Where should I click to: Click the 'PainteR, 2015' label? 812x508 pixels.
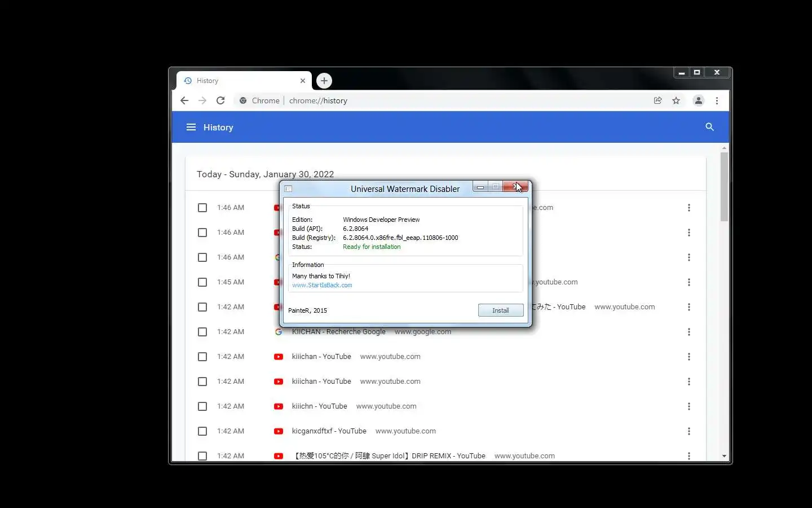(x=307, y=310)
